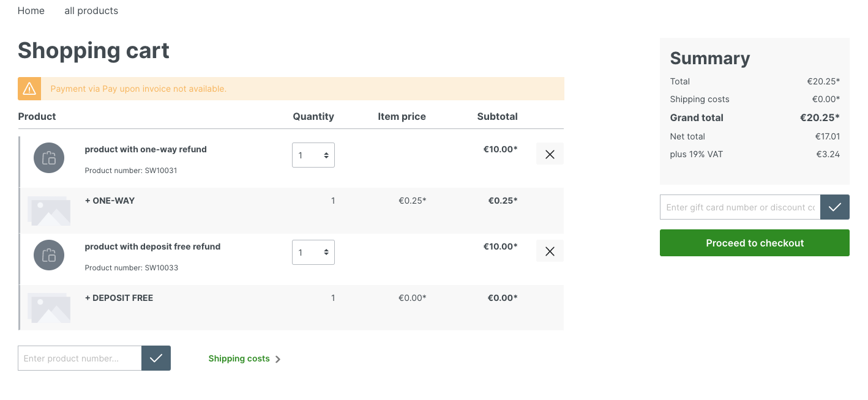Focus the gift card number input field
Image resolution: width=868 pixels, height=400 pixels.
[739, 207]
